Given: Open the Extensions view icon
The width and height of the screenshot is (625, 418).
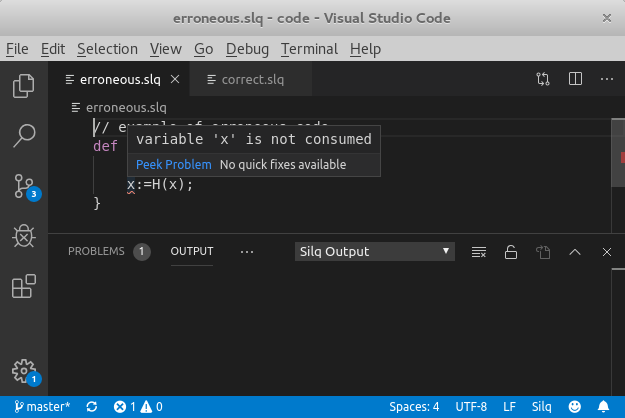Looking at the screenshot, I should tap(23, 288).
